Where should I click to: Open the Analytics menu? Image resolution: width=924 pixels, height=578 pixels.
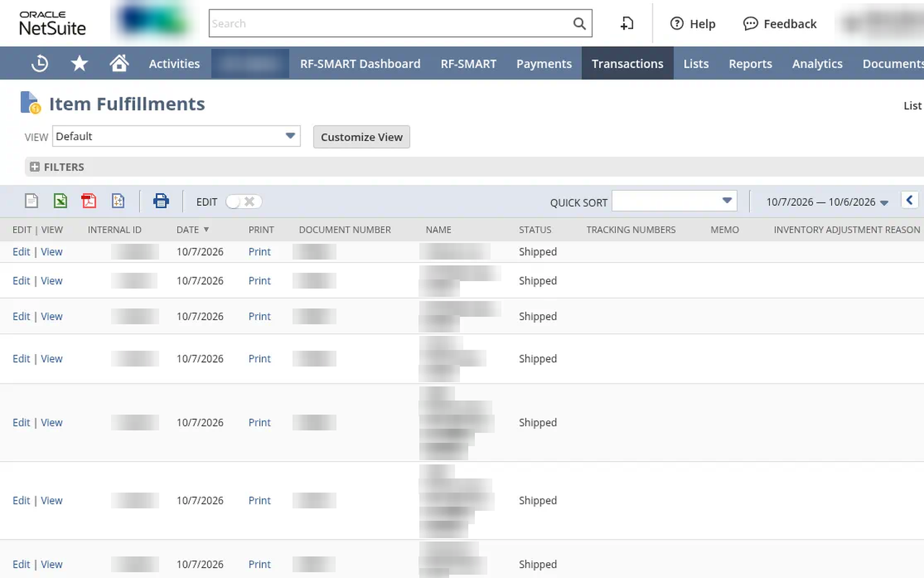817,64
